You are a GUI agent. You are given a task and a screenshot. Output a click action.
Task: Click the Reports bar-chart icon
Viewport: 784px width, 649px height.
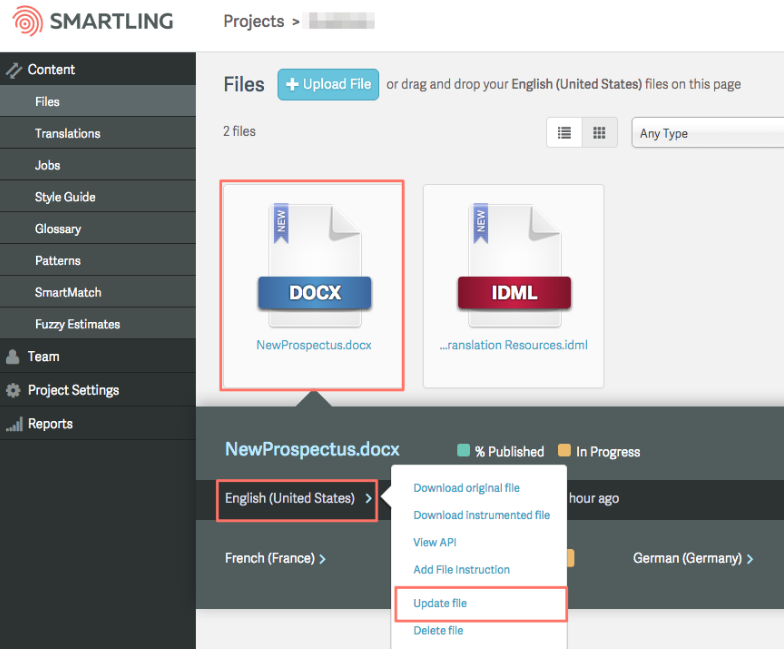14,424
